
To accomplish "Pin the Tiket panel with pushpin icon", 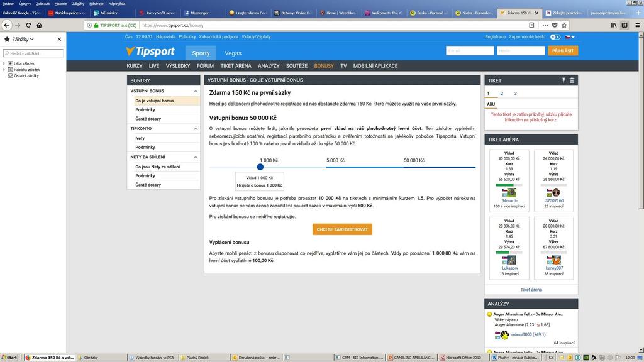I will pos(563,80).
